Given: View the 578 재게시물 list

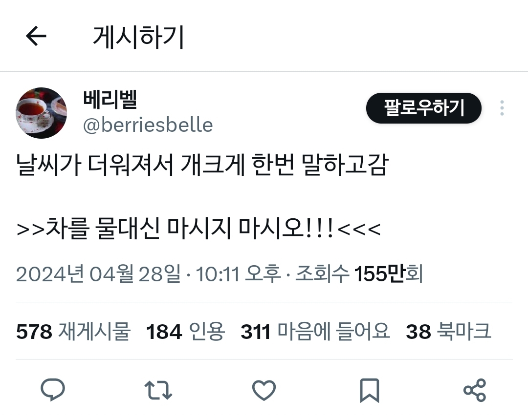Looking at the screenshot, I should click(x=73, y=331).
